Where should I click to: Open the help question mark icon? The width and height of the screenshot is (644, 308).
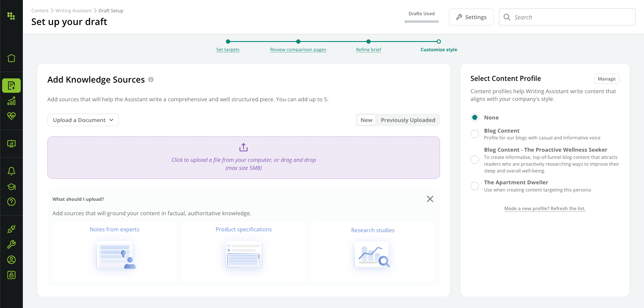coord(11,202)
